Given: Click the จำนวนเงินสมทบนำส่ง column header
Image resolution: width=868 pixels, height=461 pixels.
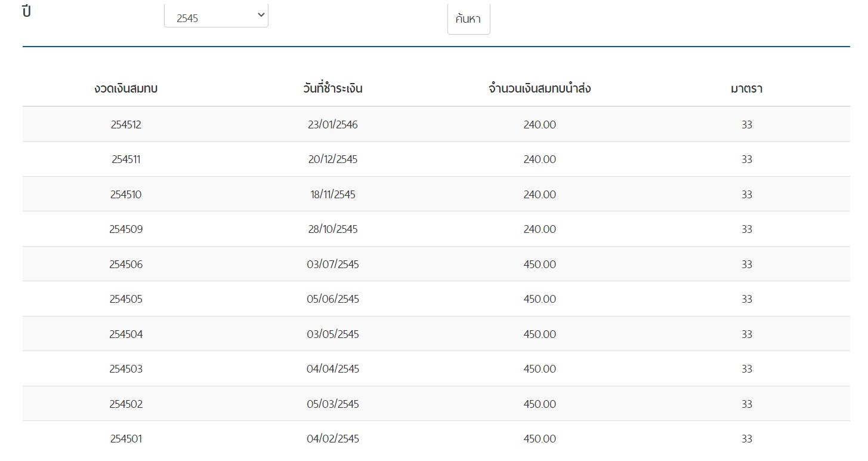Looking at the screenshot, I should pos(539,89).
